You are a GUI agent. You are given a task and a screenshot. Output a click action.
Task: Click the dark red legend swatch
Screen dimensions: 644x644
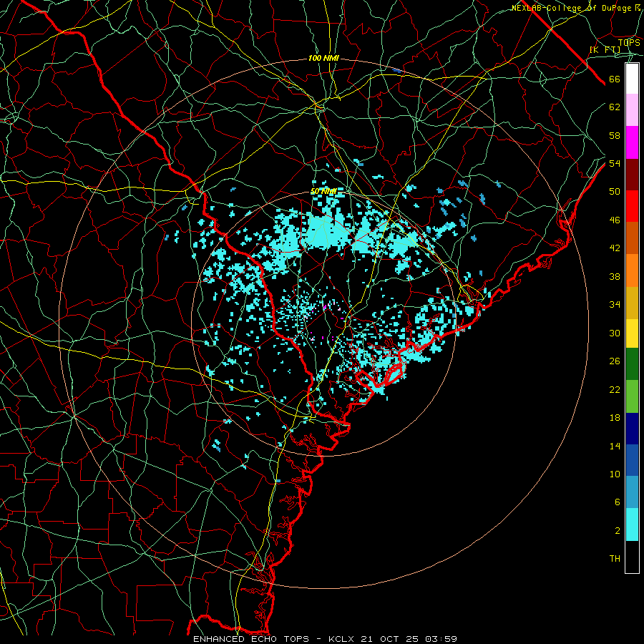[x=632, y=174]
